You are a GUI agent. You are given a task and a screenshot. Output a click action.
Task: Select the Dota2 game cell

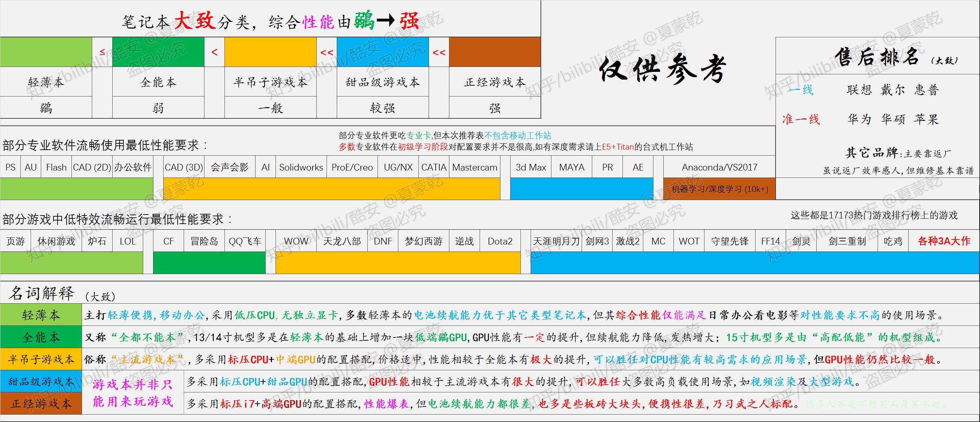(x=500, y=241)
